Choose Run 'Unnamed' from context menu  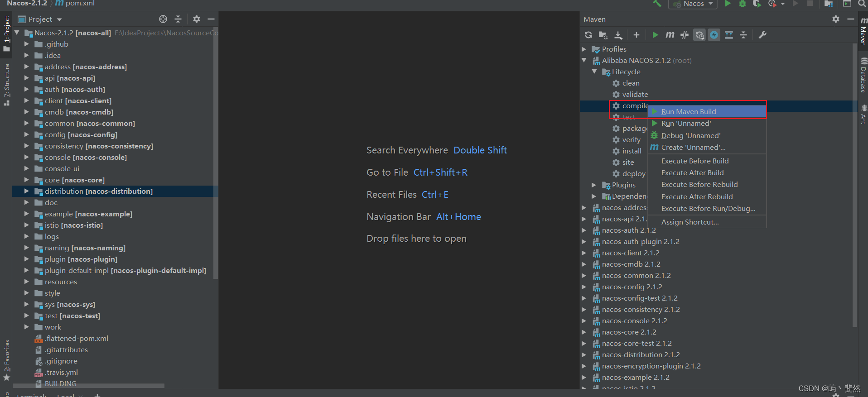coord(707,124)
